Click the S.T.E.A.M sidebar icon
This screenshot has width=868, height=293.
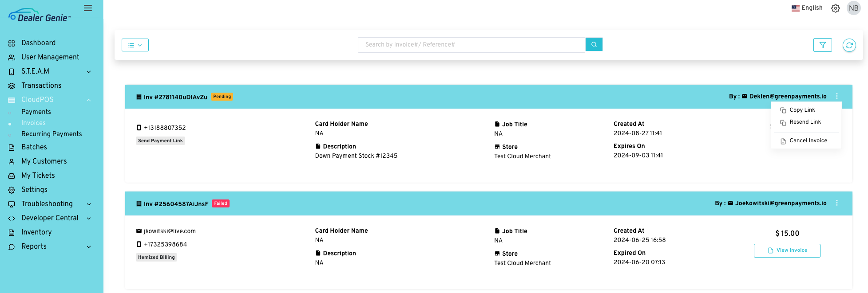(x=12, y=71)
